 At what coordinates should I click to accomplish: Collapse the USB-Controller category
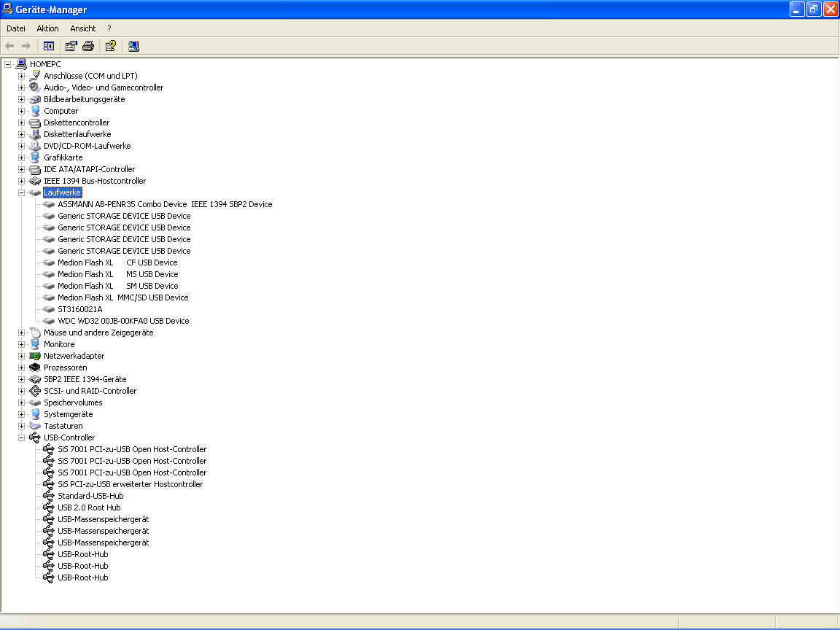coord(21,437)
